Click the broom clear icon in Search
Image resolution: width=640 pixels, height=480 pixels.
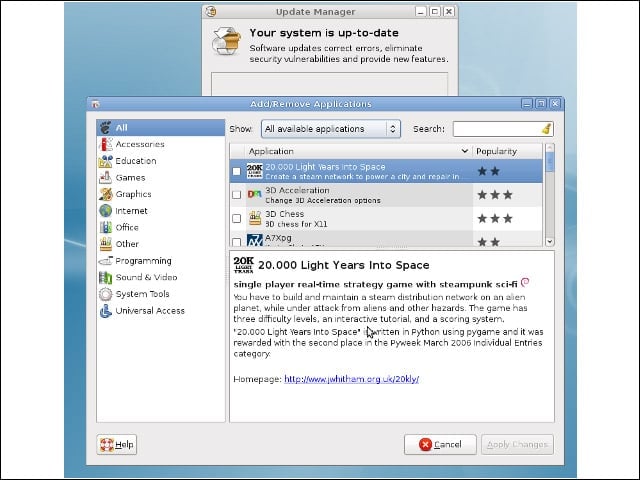547,129
